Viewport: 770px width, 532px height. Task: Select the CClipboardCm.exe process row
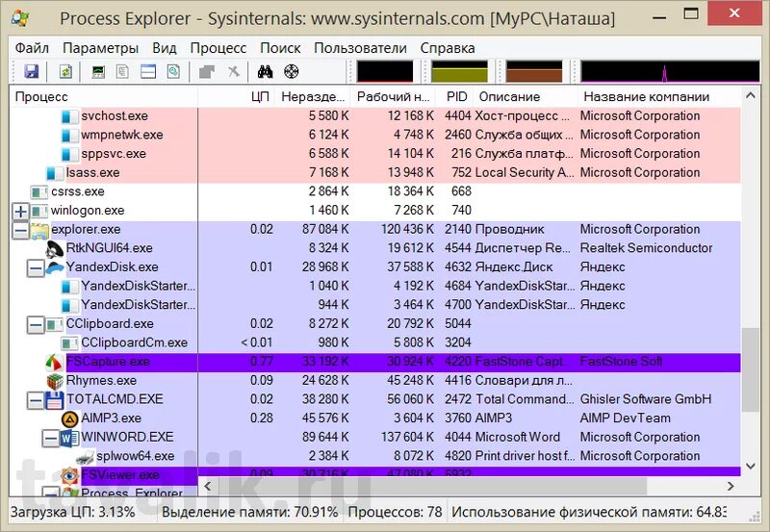point(375,342)
